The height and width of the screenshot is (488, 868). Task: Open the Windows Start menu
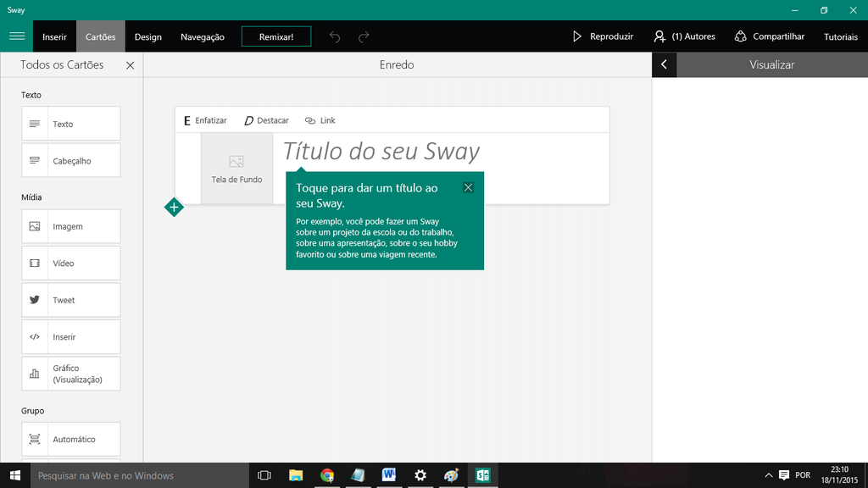click(x=15, y=475)
